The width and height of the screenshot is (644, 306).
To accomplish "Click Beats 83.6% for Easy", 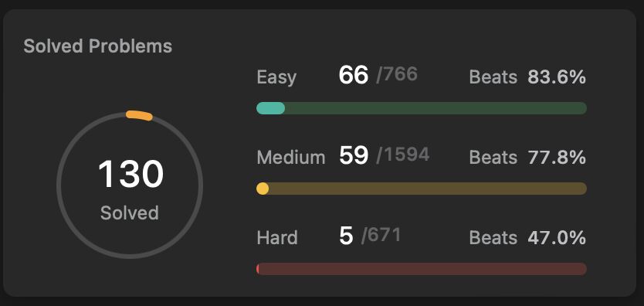I will [x=527, y=77].
